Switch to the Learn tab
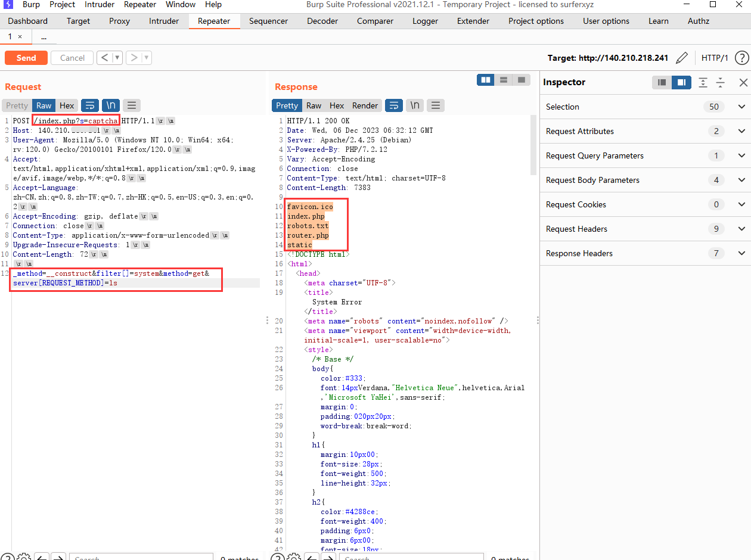This screenshot has height=560, width=751. [658, 21]
